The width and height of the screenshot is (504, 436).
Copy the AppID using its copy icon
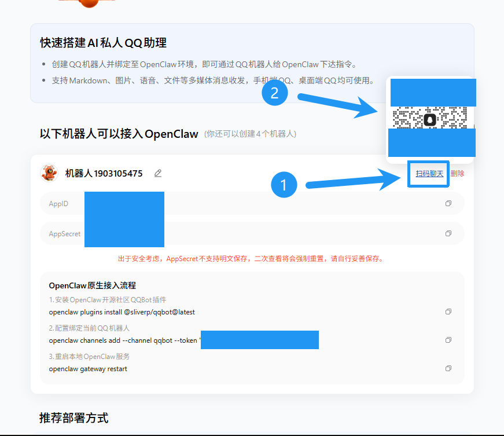coord(448,203)
